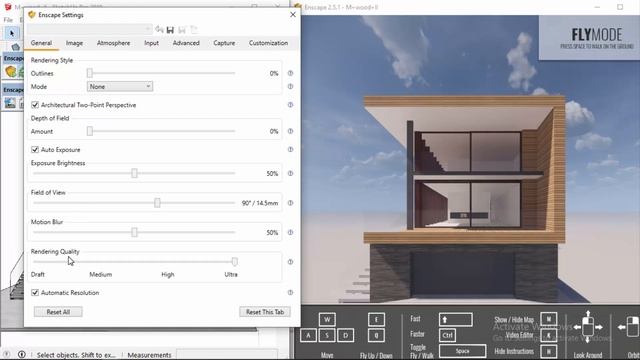The height and width of the screenshot is (360, 640).
Task: Show info for Architectural Two-Point Perspective
Action: click(290, 105)
